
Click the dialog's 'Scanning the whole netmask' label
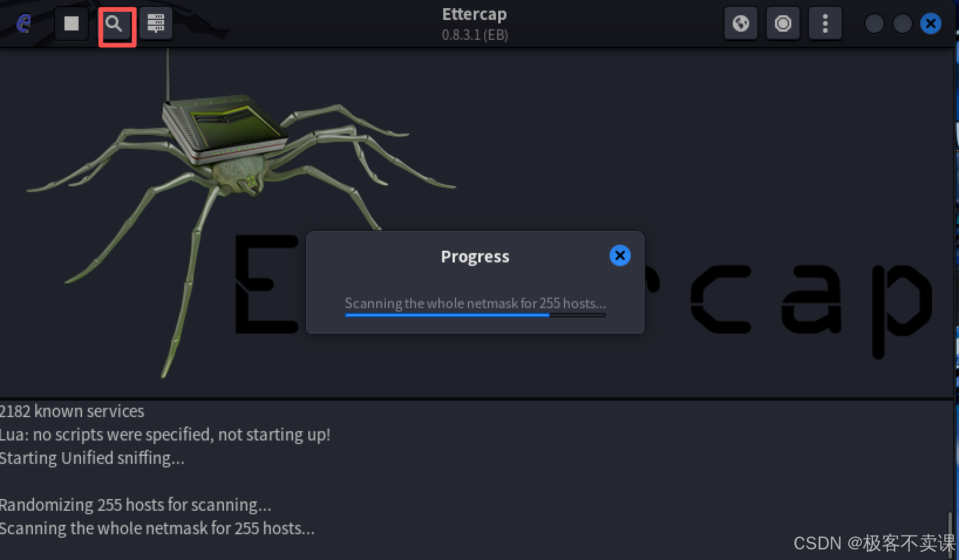475,303
